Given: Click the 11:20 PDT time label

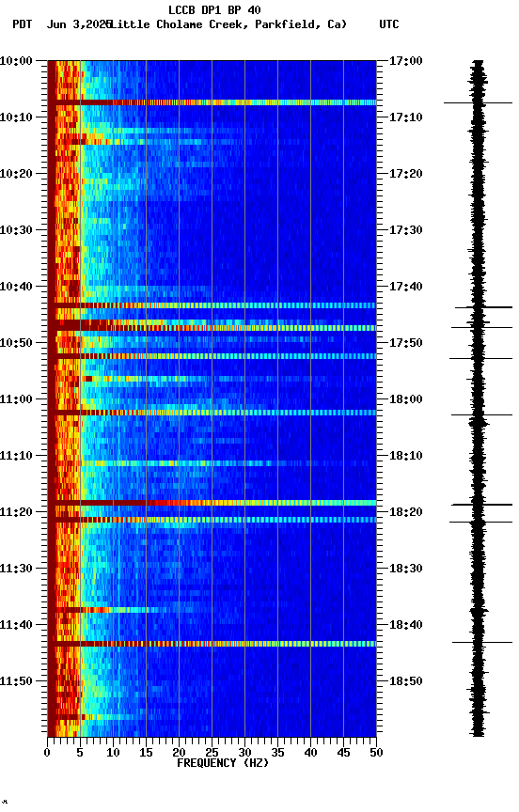Looking at the screenshot, I should [x=16, y=512].
